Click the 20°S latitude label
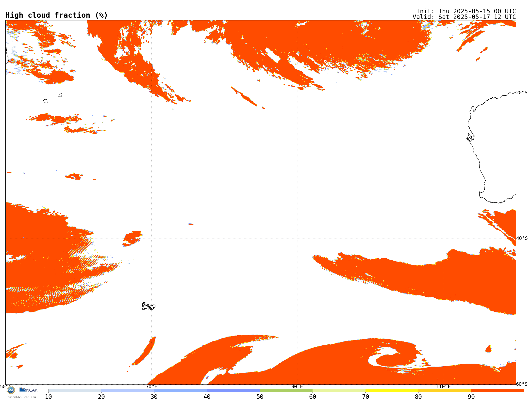 coord(522,93)
